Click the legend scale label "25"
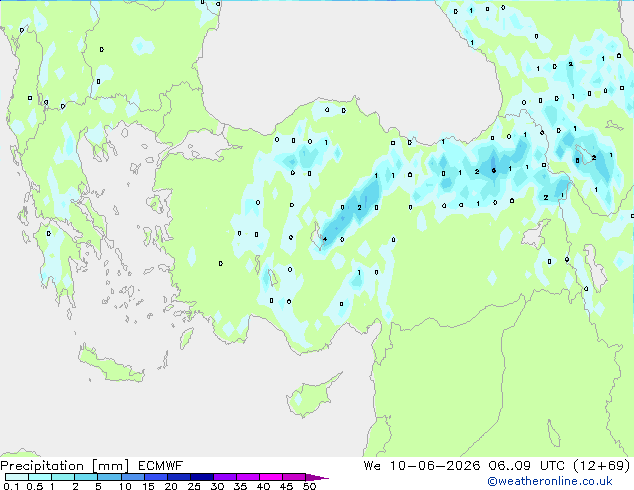The width and height of the screenshot is (634, 490). click(194, 486)
